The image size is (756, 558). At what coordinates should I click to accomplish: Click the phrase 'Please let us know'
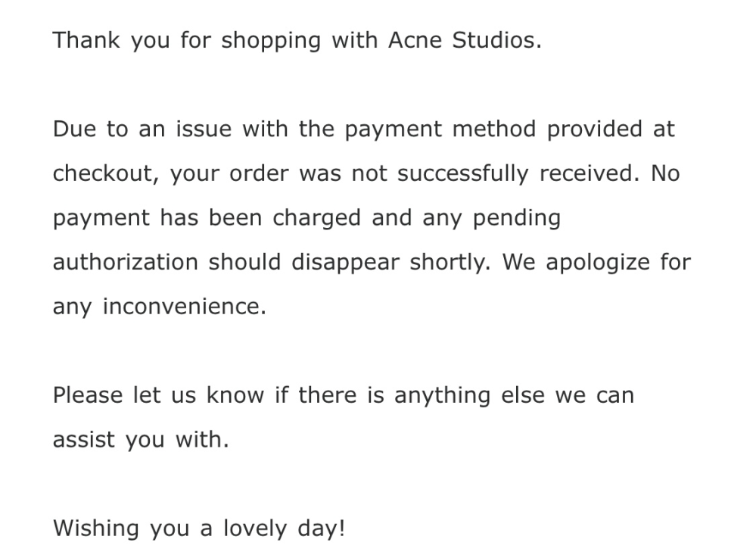tap(159, 395)
